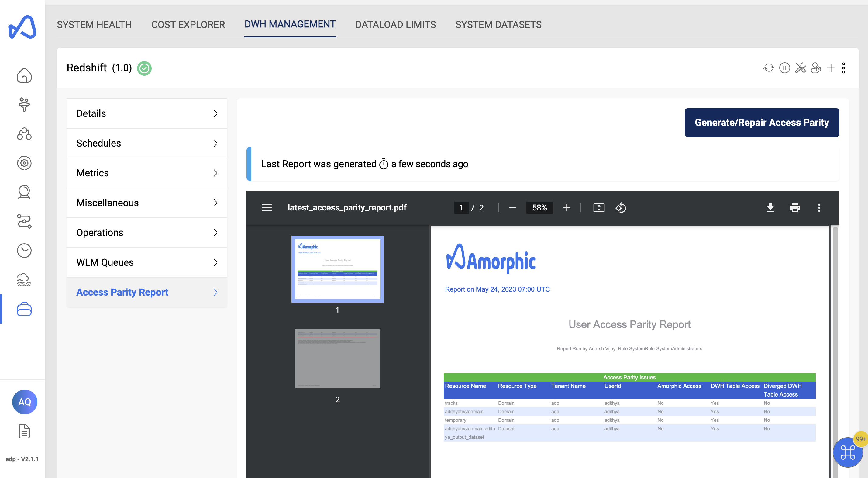Switch to Cost Explorer tab
Screen dimensions: 868x478
pos(188,25)
